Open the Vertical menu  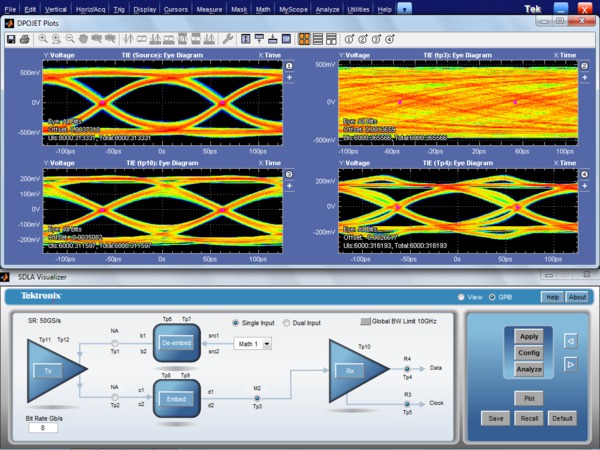[55, 10]
